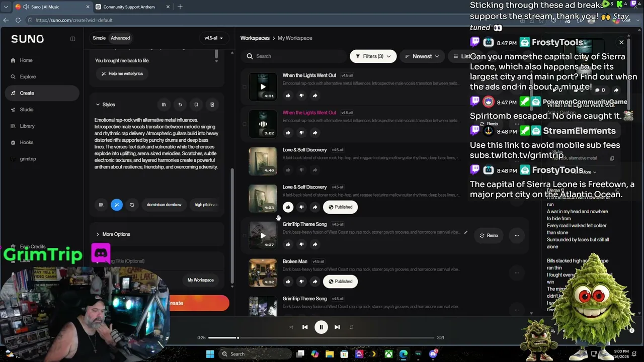Viewport: 644px width, 362px height.
Task: Open the Filters (3) menu
Action: click(373, 56)
